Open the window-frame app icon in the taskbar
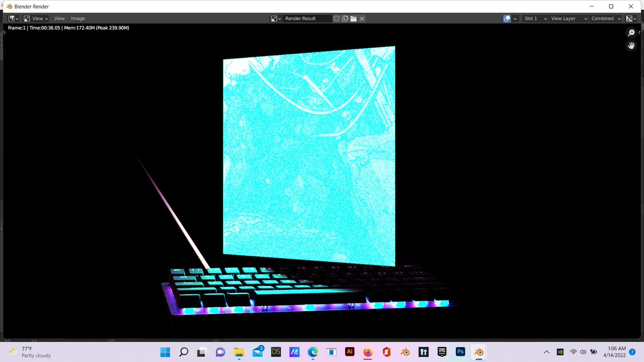The width and height of the screenshot is (644, 362). point(331,352)
